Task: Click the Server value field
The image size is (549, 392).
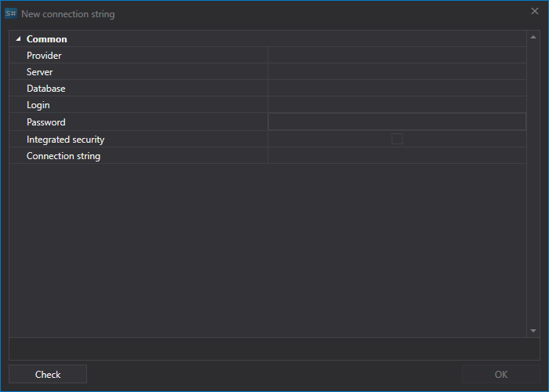Action: [x=397, y=72]
